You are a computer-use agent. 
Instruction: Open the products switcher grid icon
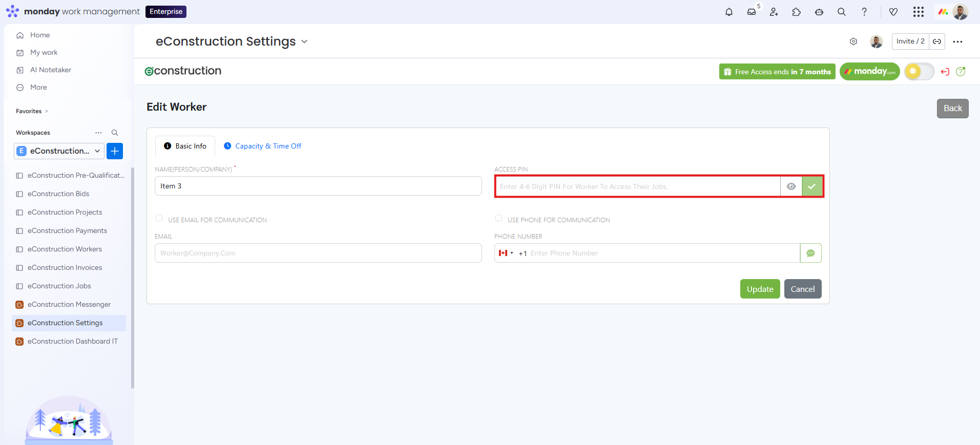(x=918, y=12)
